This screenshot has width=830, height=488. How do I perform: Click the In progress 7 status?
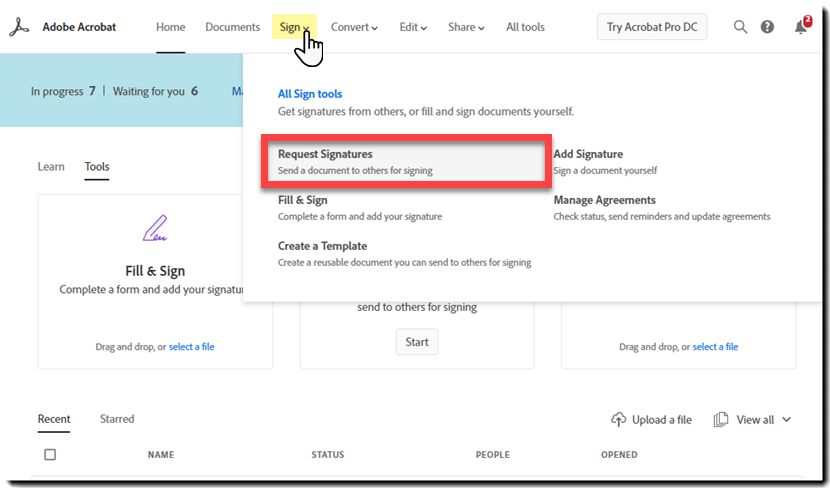(63, 91)
